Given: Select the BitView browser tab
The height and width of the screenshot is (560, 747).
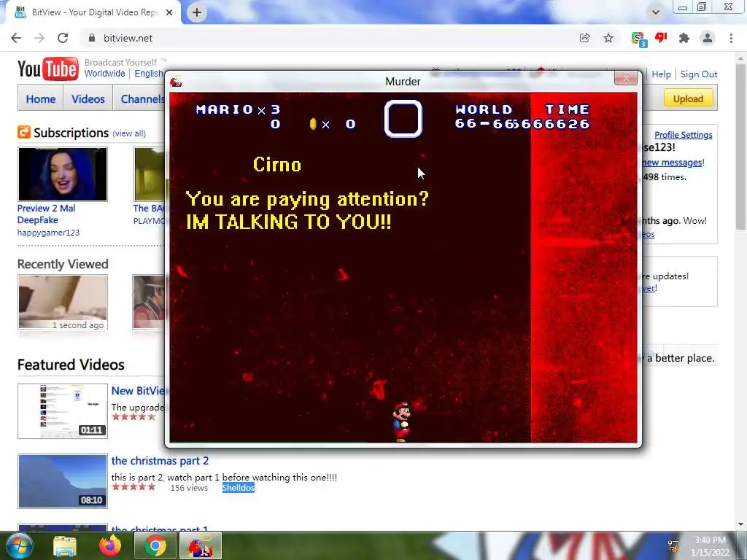Looking at the screenshot, I should point(94,12).
